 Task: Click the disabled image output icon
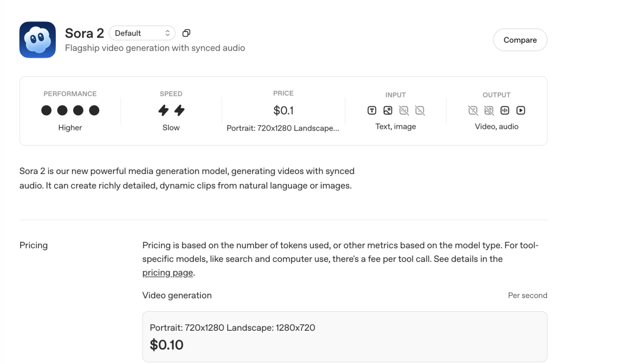click(x=489, y=110)
